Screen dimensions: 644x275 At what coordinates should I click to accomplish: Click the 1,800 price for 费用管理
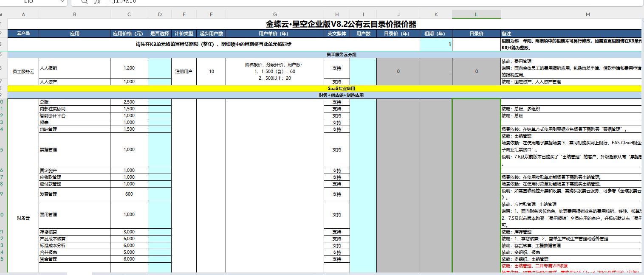point(129,215)
